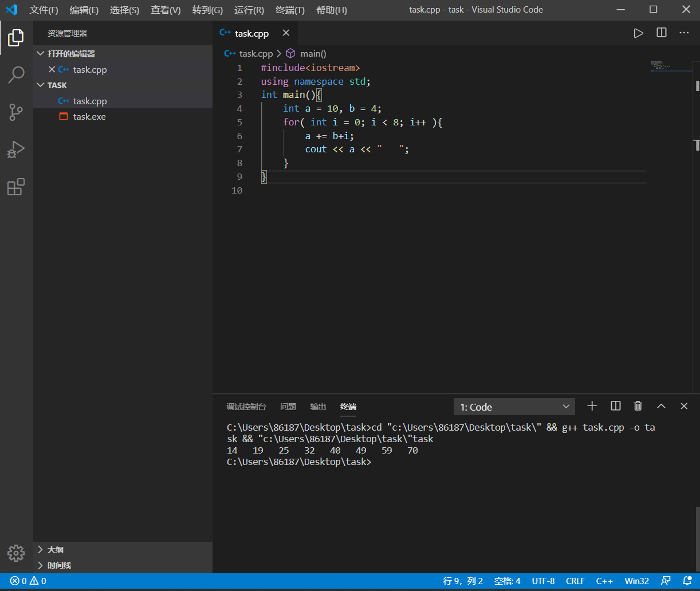Screen dimensions: 700x591
Task: Close the task.cpp editor tab
Action: (x=286, y=33)
